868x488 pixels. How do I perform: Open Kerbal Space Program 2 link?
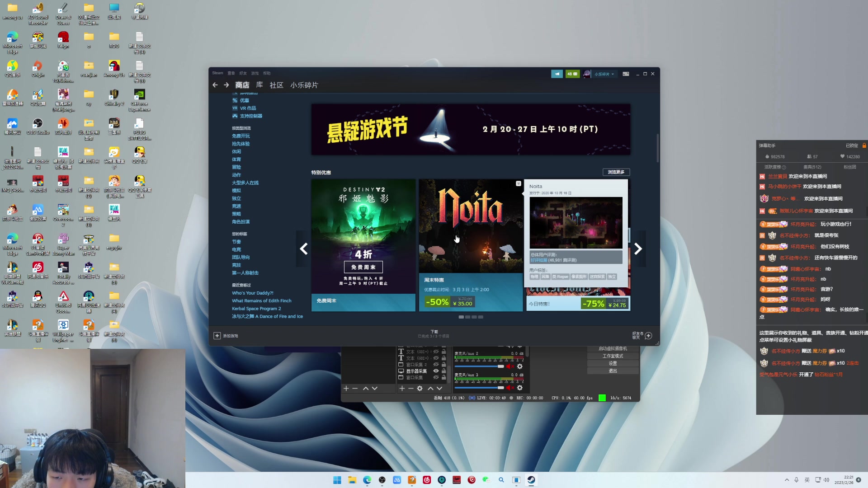[256, 309]
